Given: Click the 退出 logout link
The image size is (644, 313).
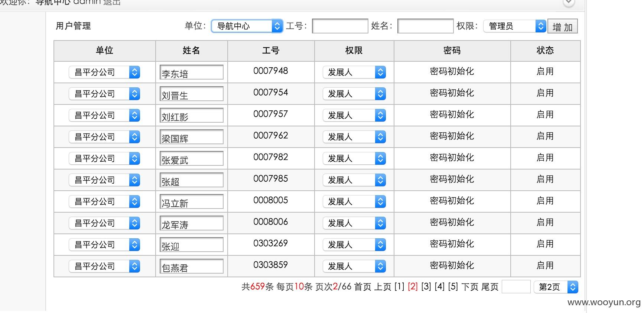Looking at the screenshot, I should pos(112,2).
